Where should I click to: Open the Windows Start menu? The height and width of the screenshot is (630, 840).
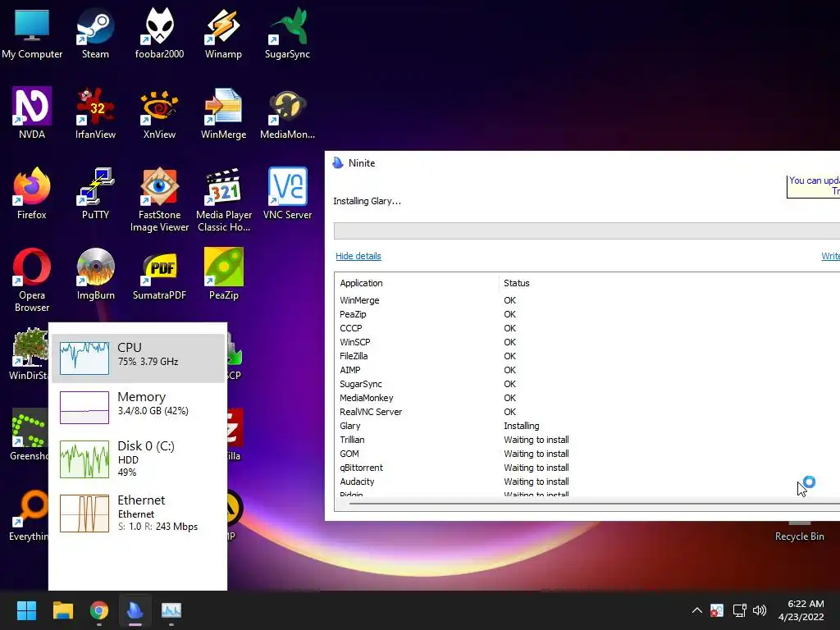(26, 610)
